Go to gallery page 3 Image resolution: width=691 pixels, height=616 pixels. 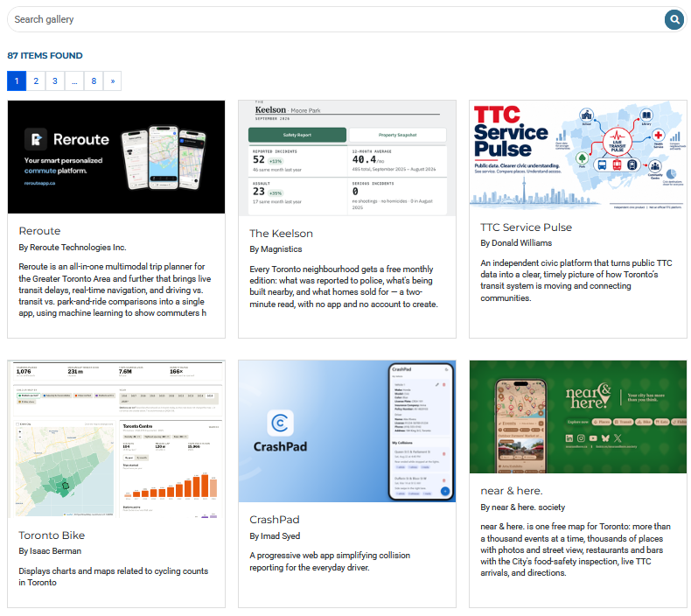[55, 81]
